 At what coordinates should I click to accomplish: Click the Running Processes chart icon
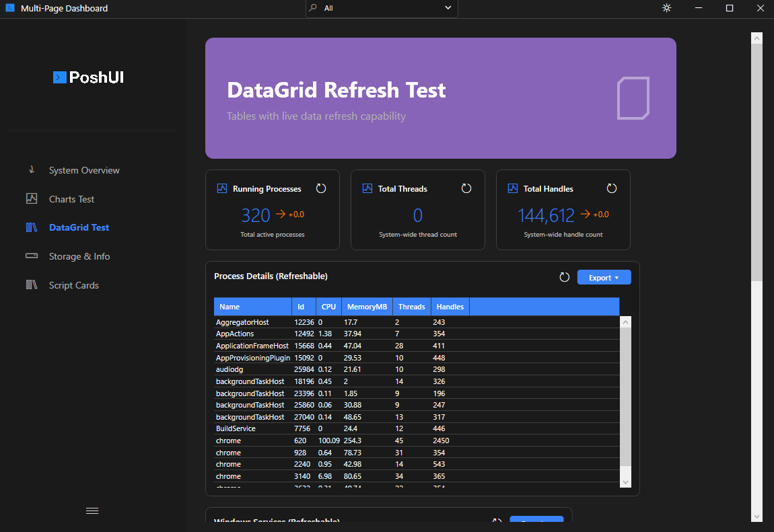click(222, 188)
